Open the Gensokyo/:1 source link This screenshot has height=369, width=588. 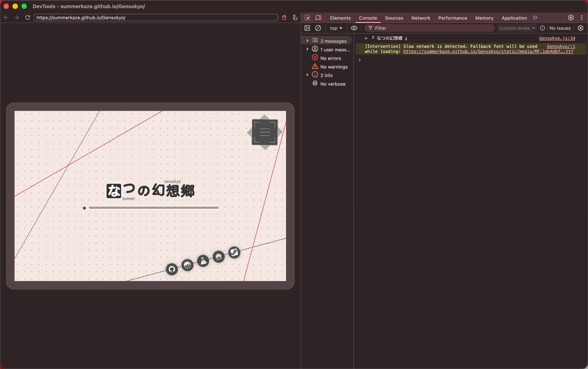561,46
